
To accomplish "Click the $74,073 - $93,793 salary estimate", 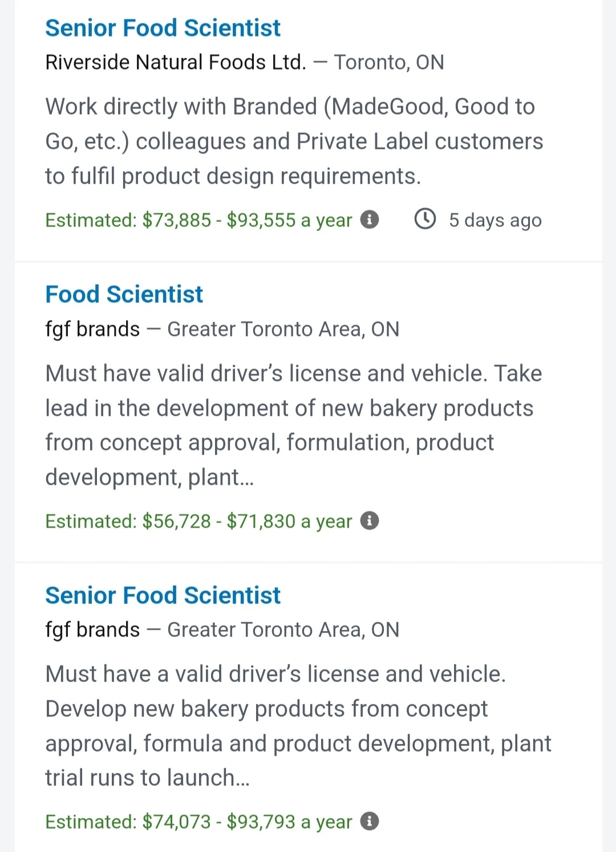I will click(x=198, y=822).
